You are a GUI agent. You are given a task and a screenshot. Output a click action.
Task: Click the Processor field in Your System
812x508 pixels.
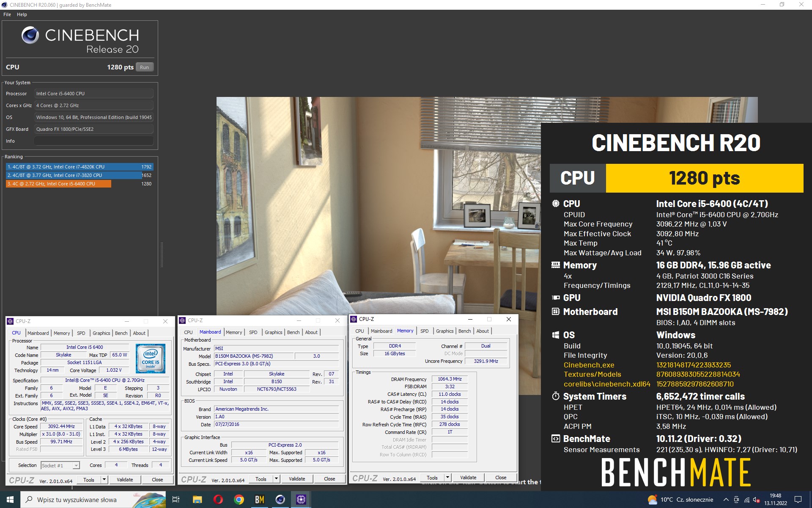tap(94, 94)
